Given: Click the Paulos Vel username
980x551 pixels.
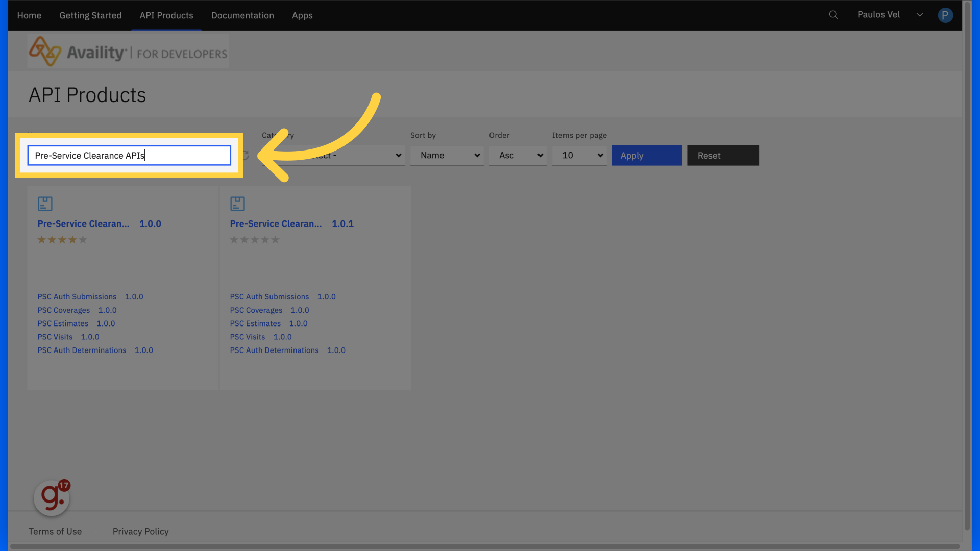Looking at the screenshot, I should [878, 15].
